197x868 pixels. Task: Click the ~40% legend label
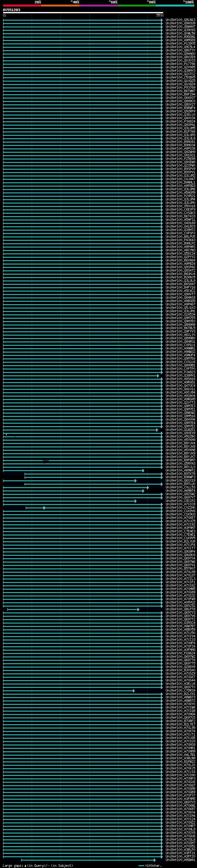pyautogui.click(x=75, y=2)
